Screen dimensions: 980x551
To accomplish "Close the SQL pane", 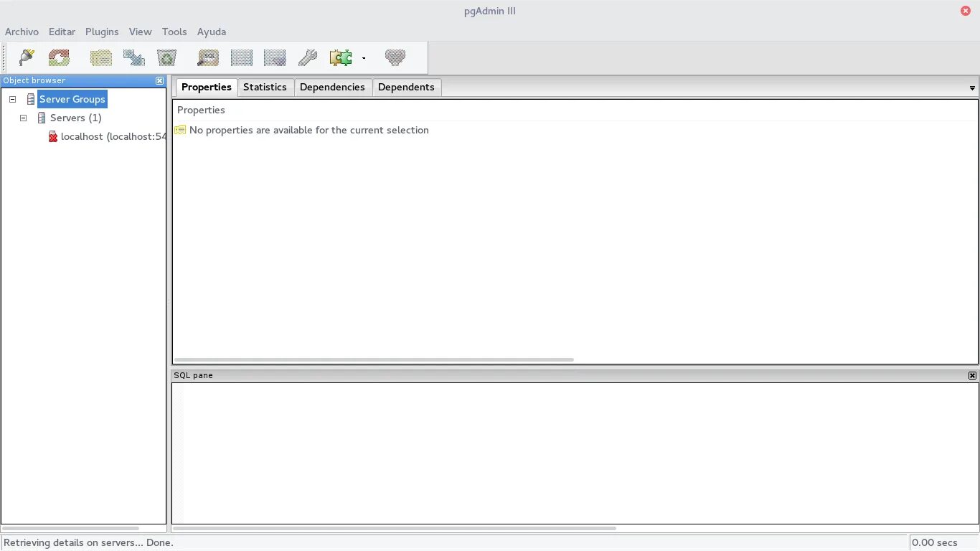I will pos(972,375).
